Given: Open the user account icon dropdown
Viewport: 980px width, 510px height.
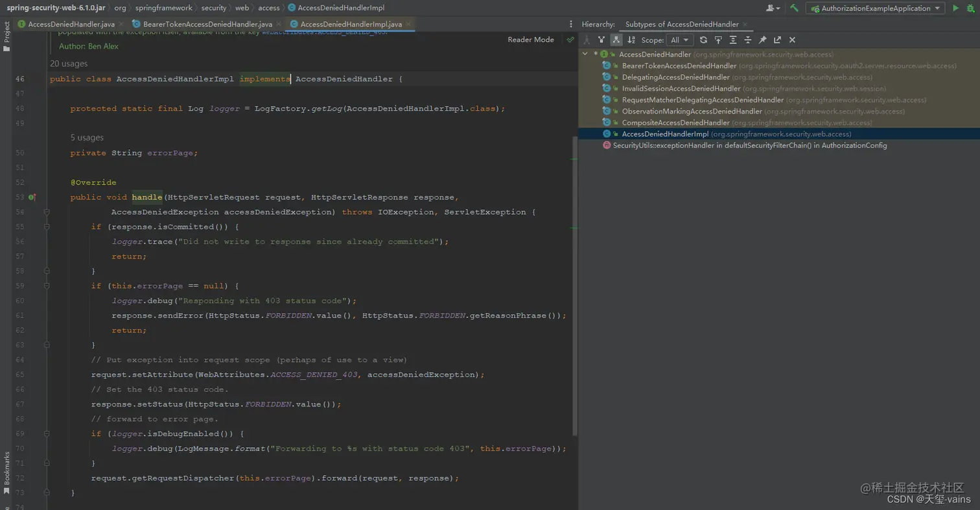Looking at the screenshot, I should (x=773, y=8).
